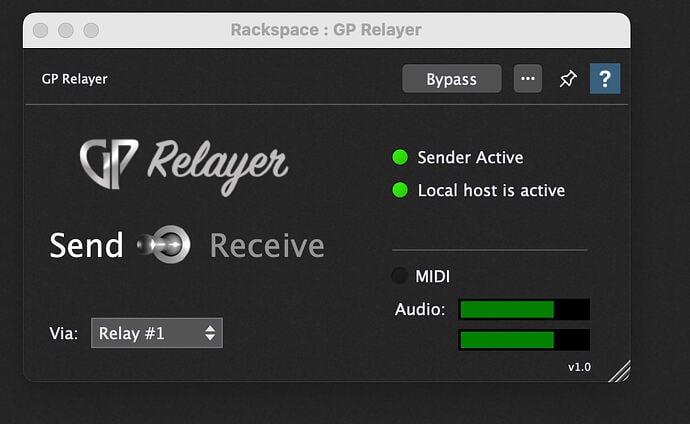
Task: Click the GP Relayer plugin name text
Action: 74,79
